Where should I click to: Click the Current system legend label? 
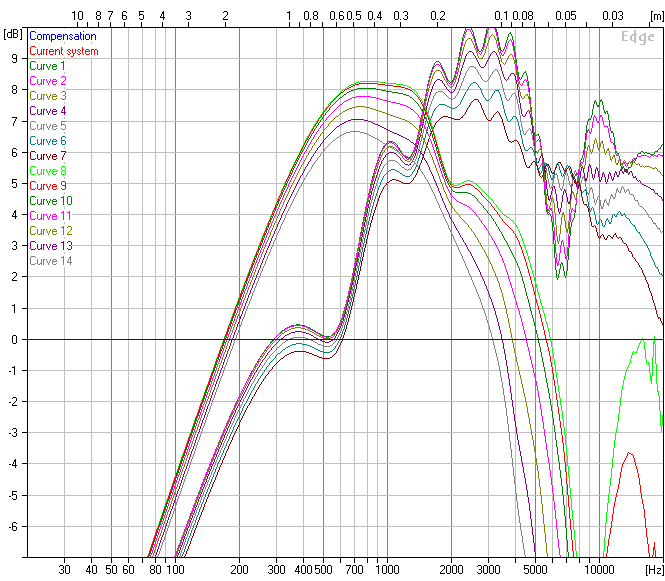coord(64,51)
